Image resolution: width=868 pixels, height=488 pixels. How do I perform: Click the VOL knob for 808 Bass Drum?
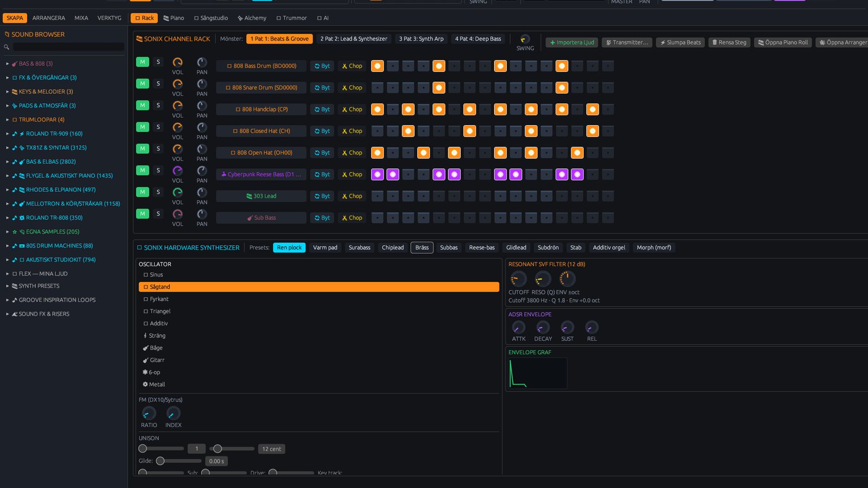177,62
